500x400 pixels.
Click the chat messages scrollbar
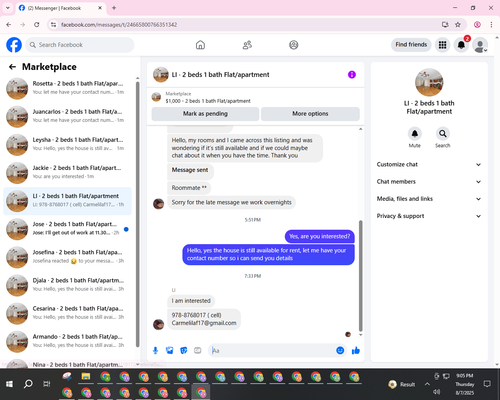point(360,275)
